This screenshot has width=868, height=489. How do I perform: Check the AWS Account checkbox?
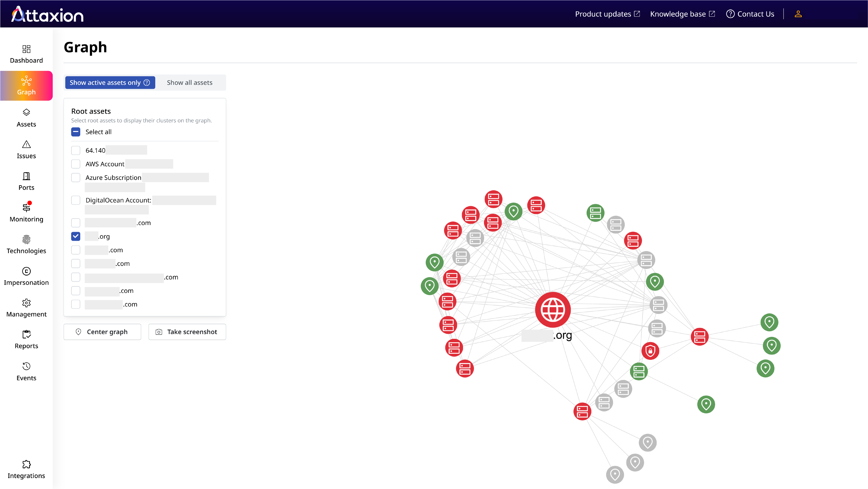pos(76,164)
